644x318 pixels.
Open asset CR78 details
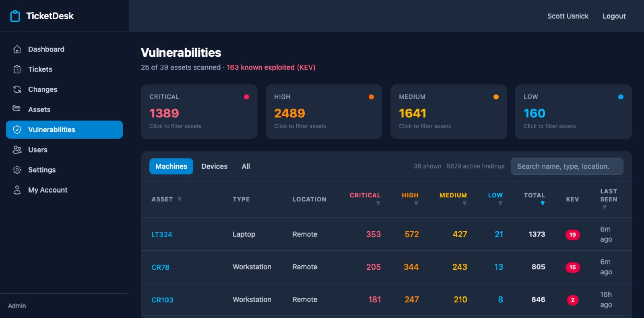point(160,267)
